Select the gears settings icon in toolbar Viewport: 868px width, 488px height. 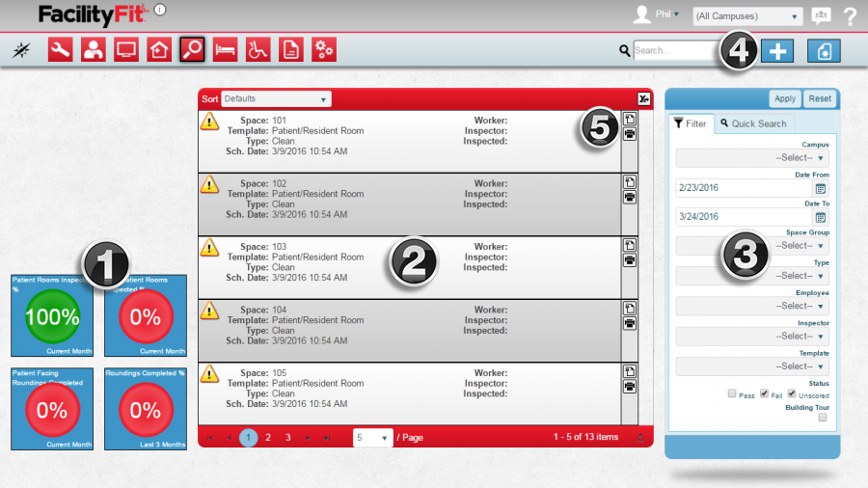click(324, 50)
